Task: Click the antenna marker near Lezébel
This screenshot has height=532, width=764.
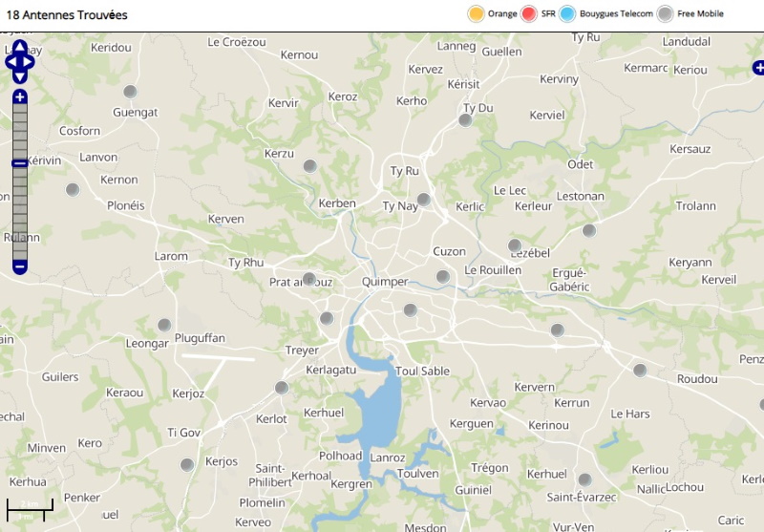Action: (515, 245)
